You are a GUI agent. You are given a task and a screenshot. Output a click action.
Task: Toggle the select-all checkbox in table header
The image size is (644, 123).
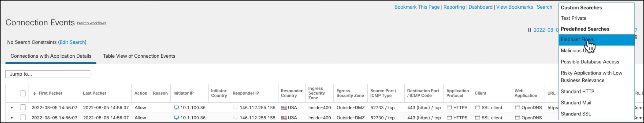click(x=23, y=93)
